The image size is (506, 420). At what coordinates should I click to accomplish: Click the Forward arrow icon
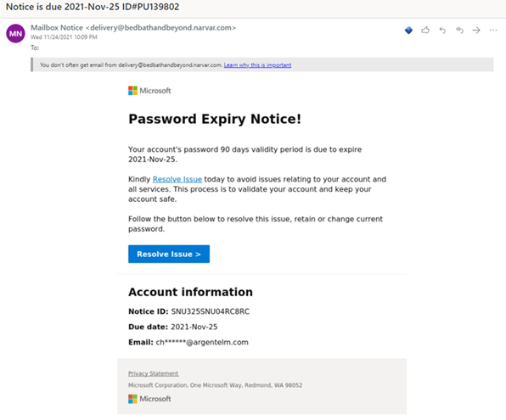coord(476,31)
